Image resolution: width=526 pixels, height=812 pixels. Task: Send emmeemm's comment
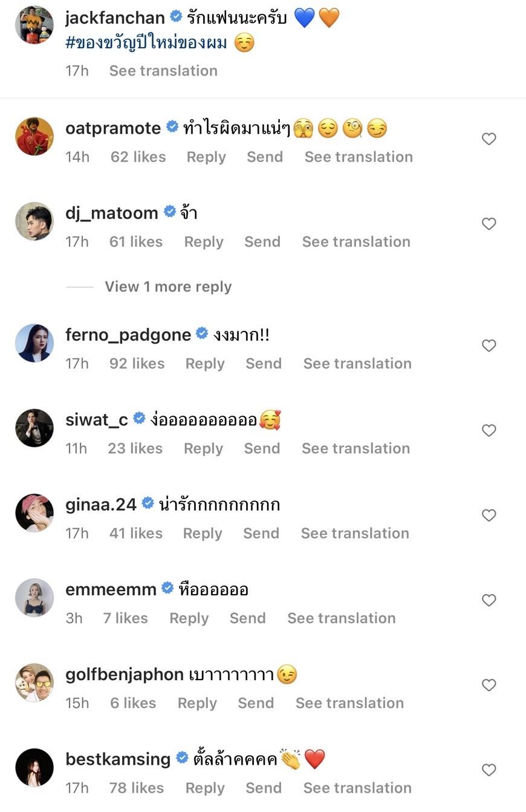pos(247,618)
